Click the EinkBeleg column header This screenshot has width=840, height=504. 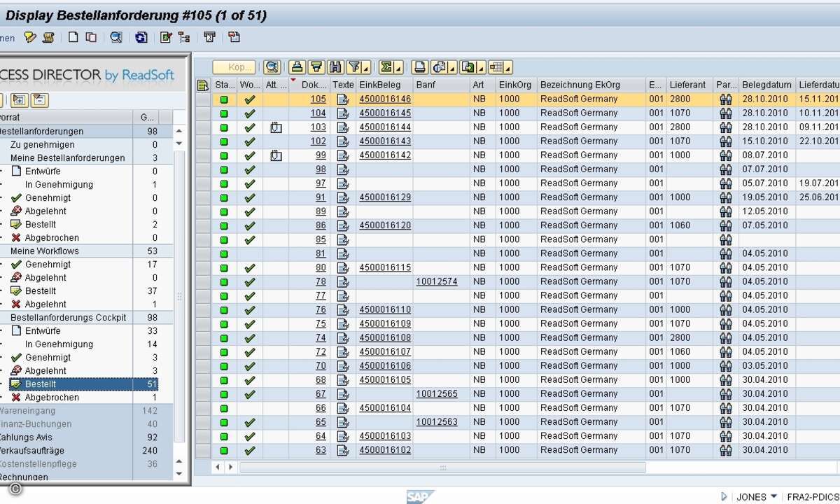[384, 85]
